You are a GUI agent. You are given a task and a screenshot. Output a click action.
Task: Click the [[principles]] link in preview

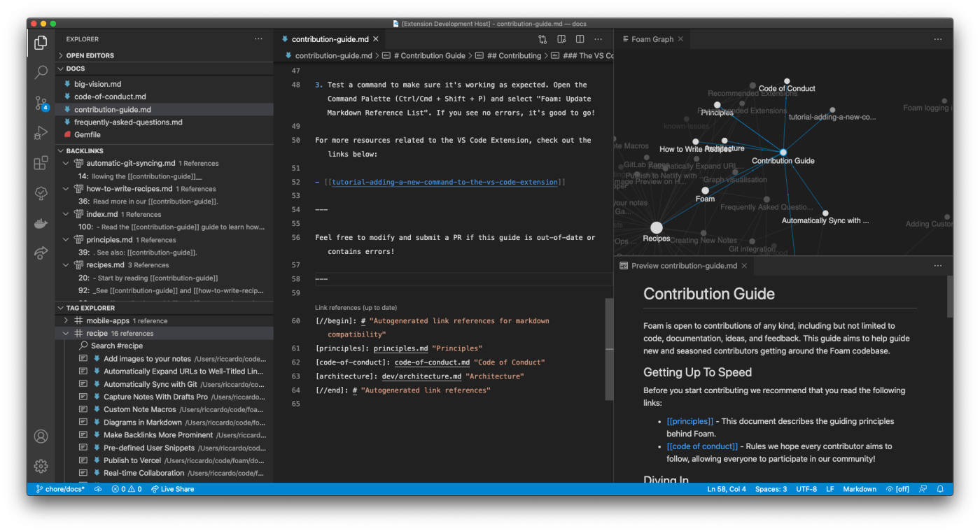click(x=689, y=421)
